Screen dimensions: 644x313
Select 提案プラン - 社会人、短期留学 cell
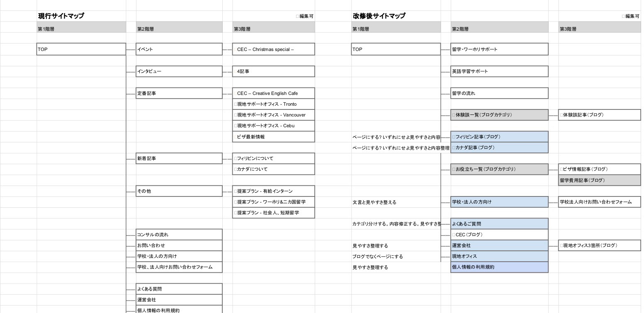tap(274, 213)
